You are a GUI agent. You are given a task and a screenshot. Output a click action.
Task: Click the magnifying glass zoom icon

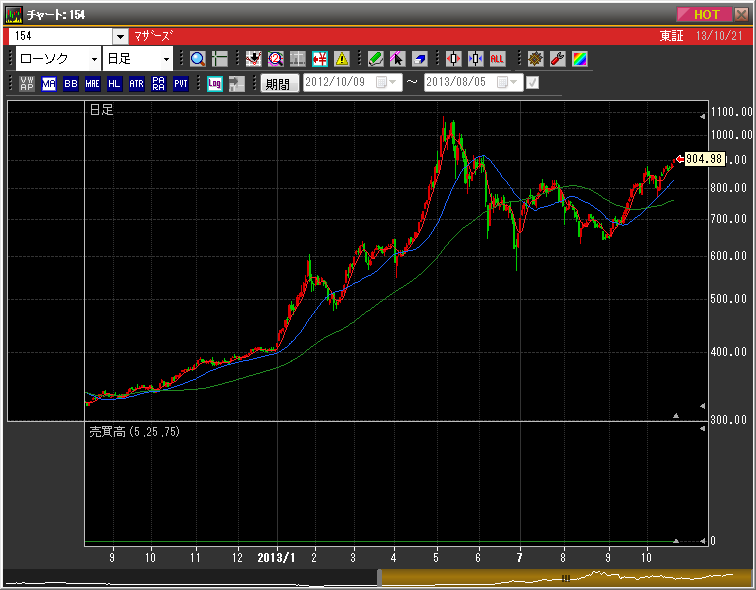pyautogui.click(x=197, y=59)
